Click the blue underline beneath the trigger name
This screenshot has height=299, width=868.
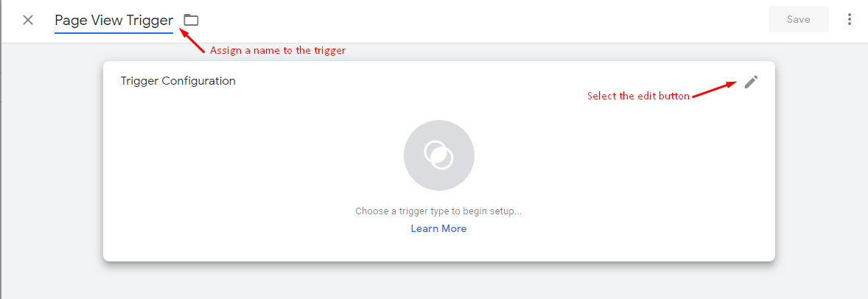pos(113,32)
